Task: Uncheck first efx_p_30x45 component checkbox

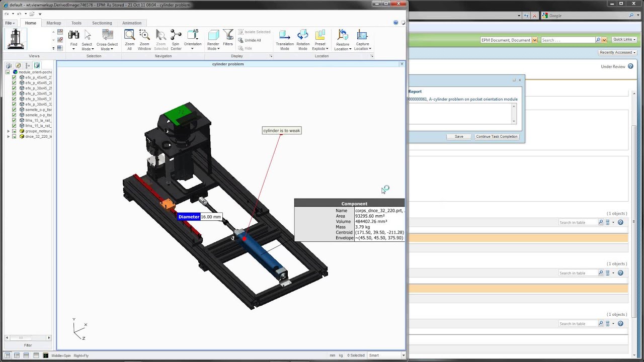Action: [14, 88]
